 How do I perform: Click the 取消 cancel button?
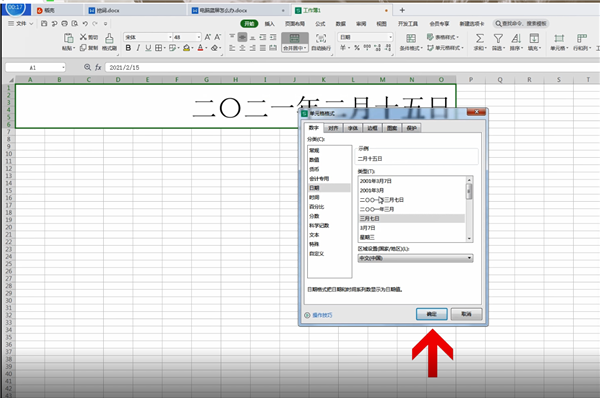(466, 314)
